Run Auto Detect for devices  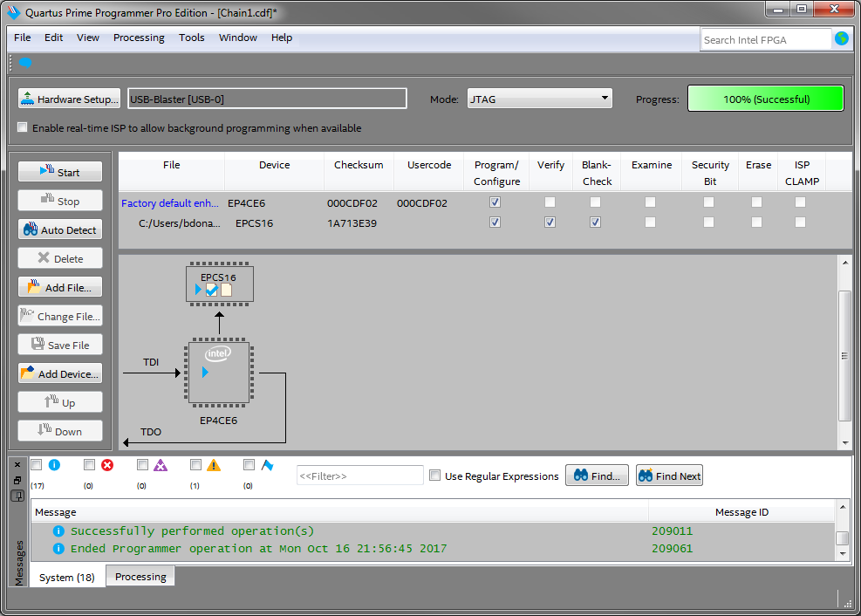60,229
